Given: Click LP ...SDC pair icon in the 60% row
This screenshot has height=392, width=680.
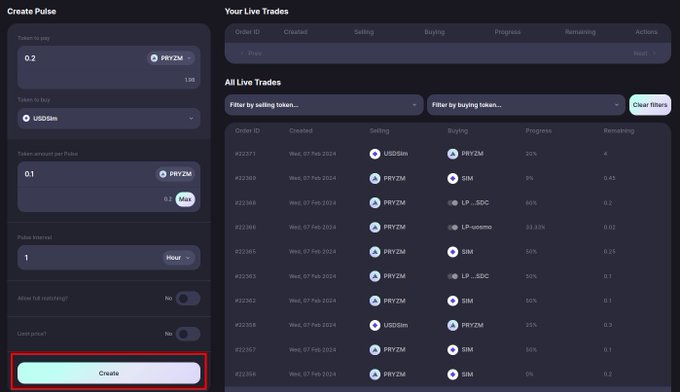Looking at the screenshot, I should (453, 203).
